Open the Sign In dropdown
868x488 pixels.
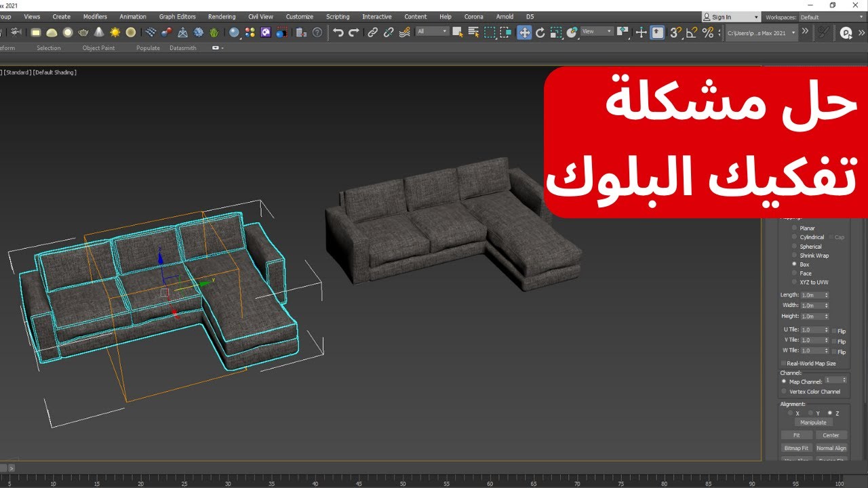[x=731, y=17]
